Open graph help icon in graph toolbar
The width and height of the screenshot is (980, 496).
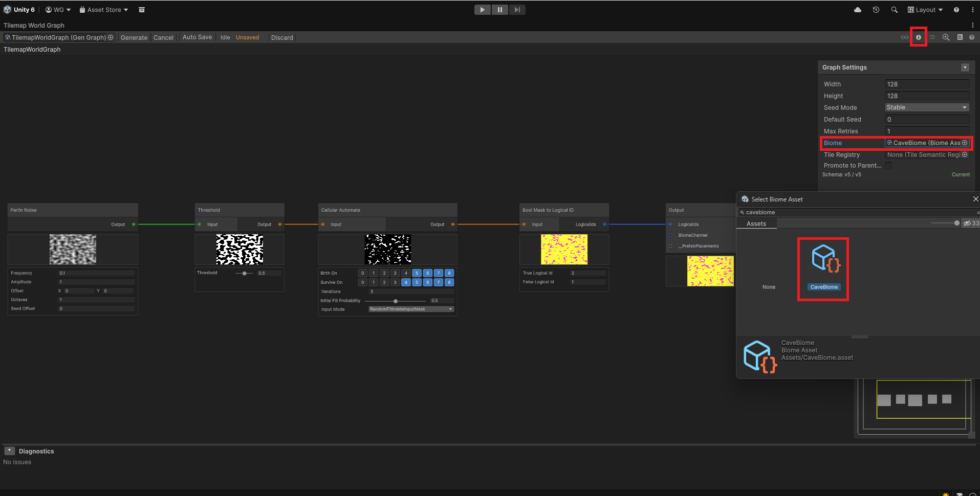[x=972, y=37]
